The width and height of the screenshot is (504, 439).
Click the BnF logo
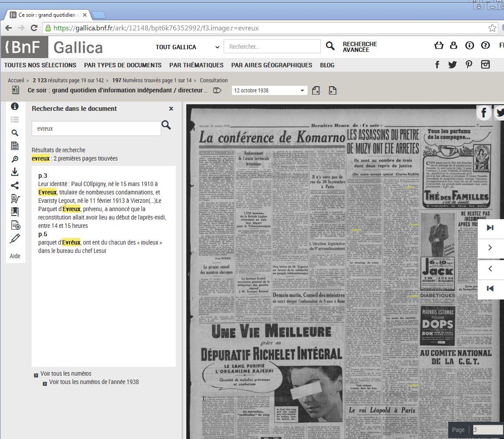click(x=25, y=47)
